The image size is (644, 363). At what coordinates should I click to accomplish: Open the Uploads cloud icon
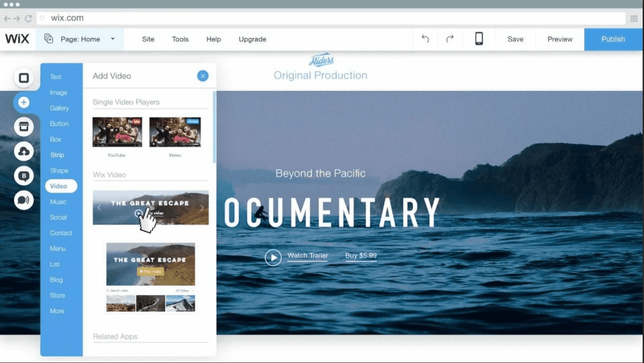click(x=24, y=152)
